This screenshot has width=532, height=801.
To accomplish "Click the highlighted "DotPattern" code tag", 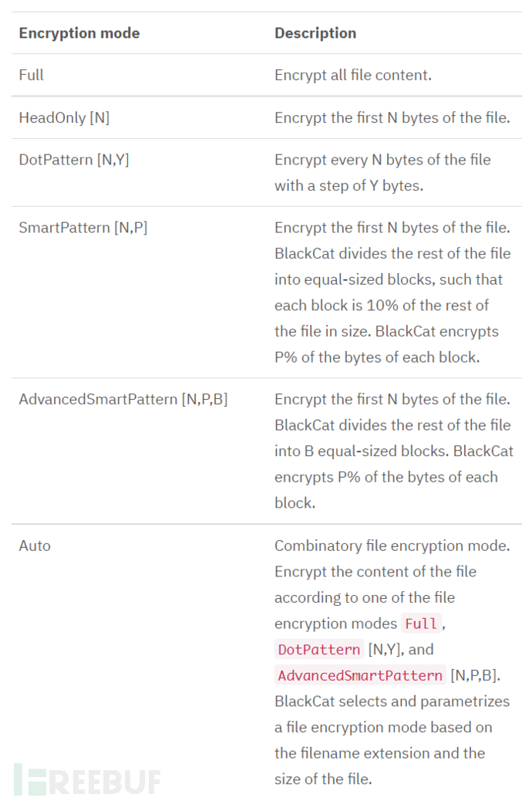I will tap(319, 650).
